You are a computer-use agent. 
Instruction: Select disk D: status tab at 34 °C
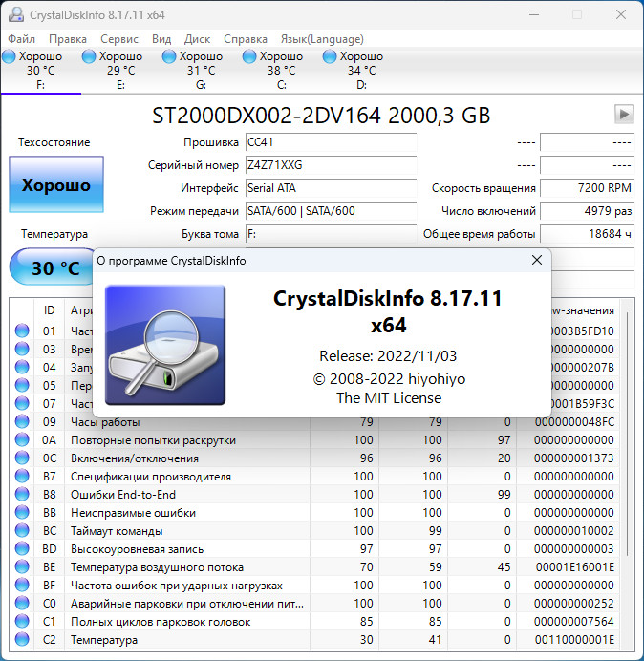pyautogui.click(x=361, y=70)
